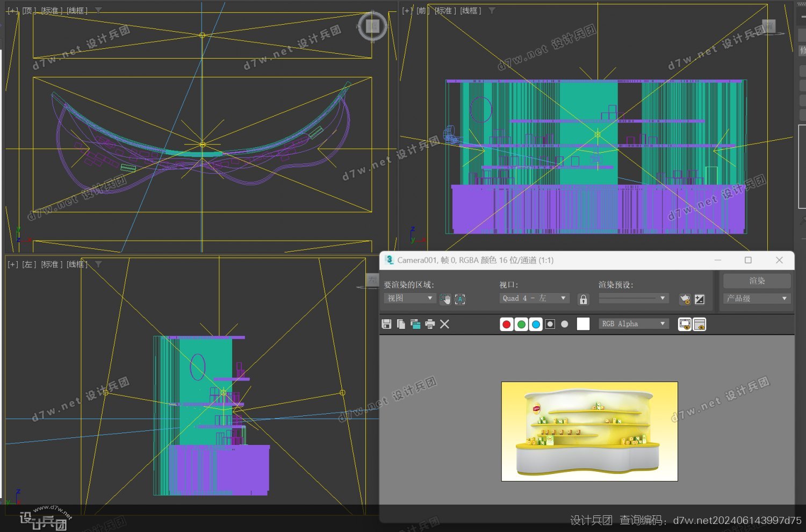Open the [前] view label menu
Image resolution: width=806 pixels, height=532 pixels.
coord(423,11)
